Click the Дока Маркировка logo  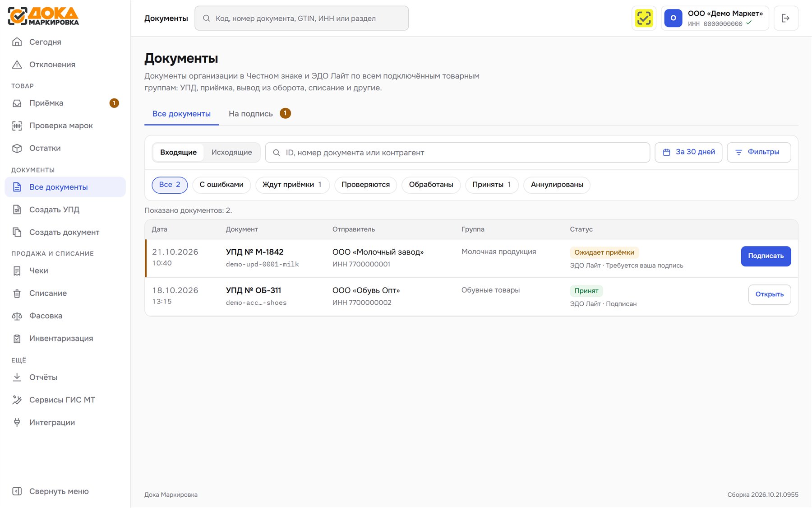click(x=43, y=16)
